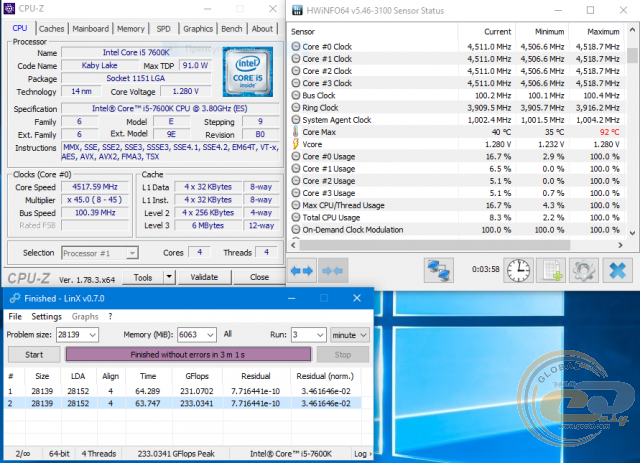This screenshot has height=463, width=640.
Task: Click the CPU-Z title bar app icon
Action: [9, 9]
